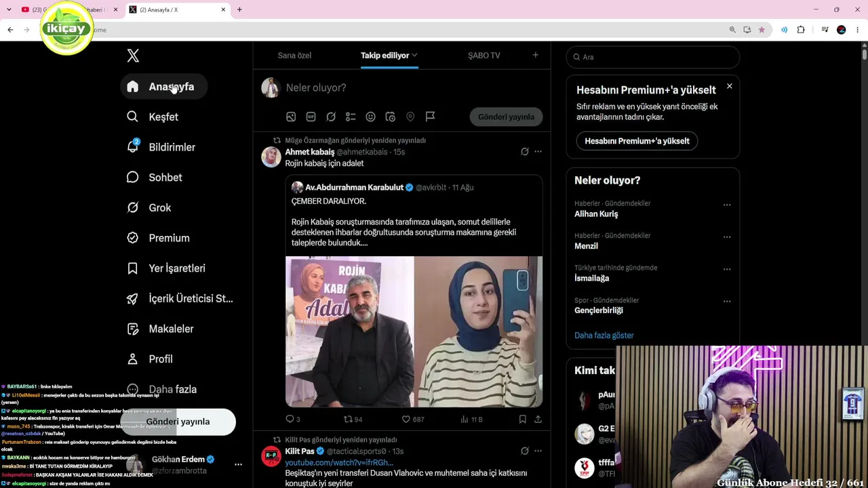
Task: Open Profil page
Action: pyautogui.click(x=151, y=359)
